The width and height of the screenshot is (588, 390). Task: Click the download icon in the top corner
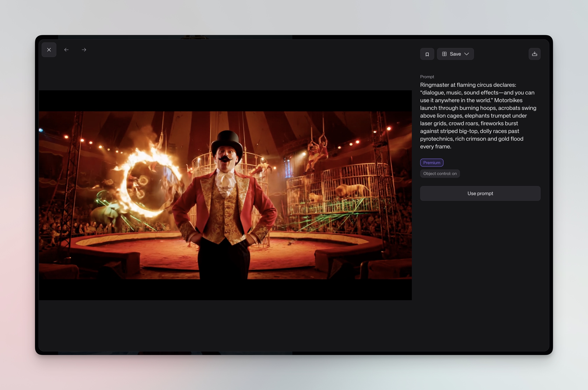click(535, 54)
